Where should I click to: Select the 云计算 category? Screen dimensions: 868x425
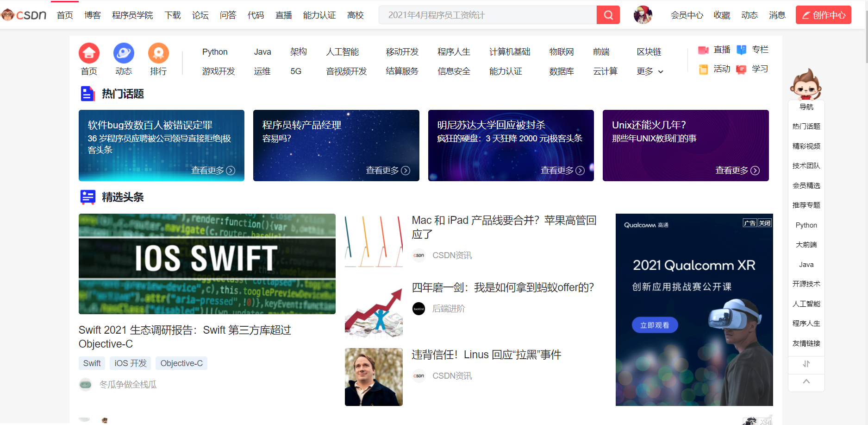point(605,71)
